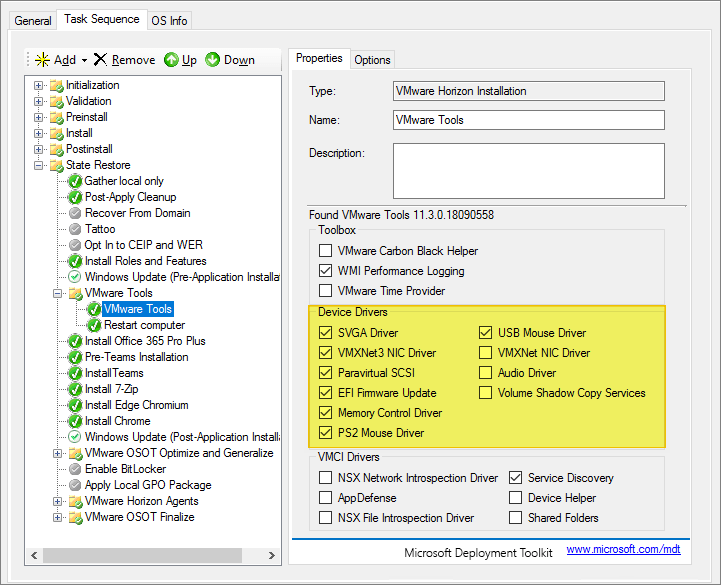721x585 pixels.
Task: Enable the VMware Carbon Black Helper checkbox
Action: pyautogui.click(x=325, y=251)
